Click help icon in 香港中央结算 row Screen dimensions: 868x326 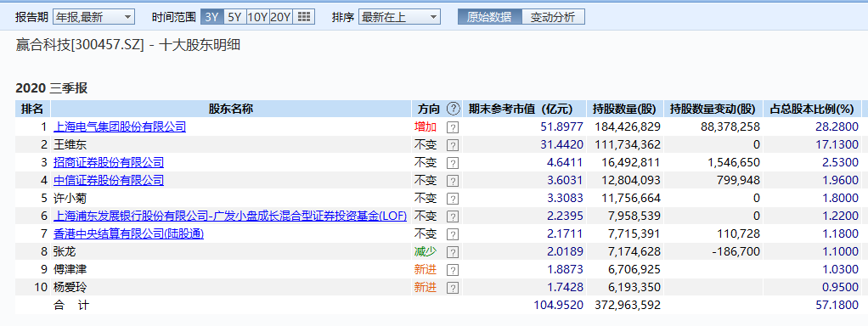453,234
